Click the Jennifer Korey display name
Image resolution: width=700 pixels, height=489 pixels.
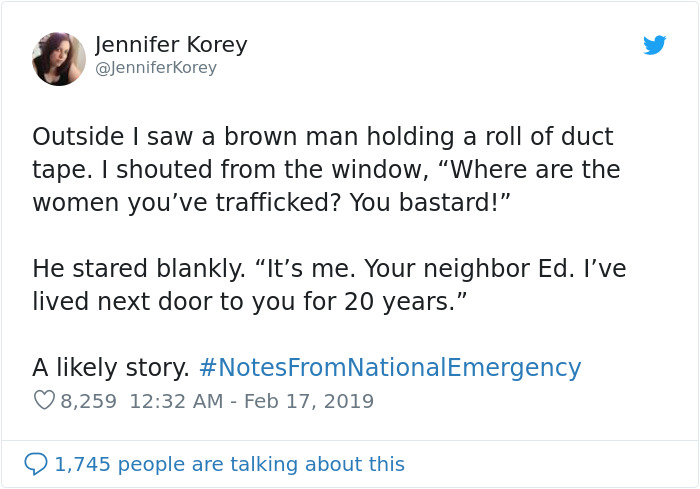pyautogui.click(x=171, y=45)
